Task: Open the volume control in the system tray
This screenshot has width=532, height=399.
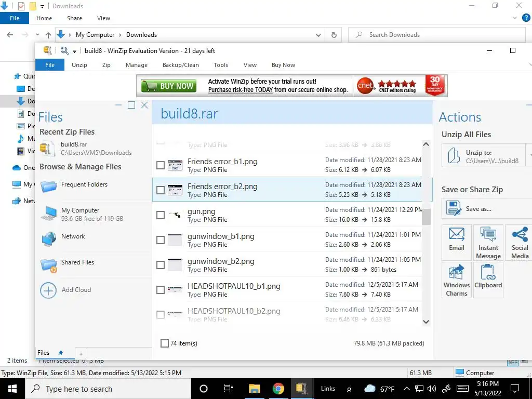Action: coord(432,389)
